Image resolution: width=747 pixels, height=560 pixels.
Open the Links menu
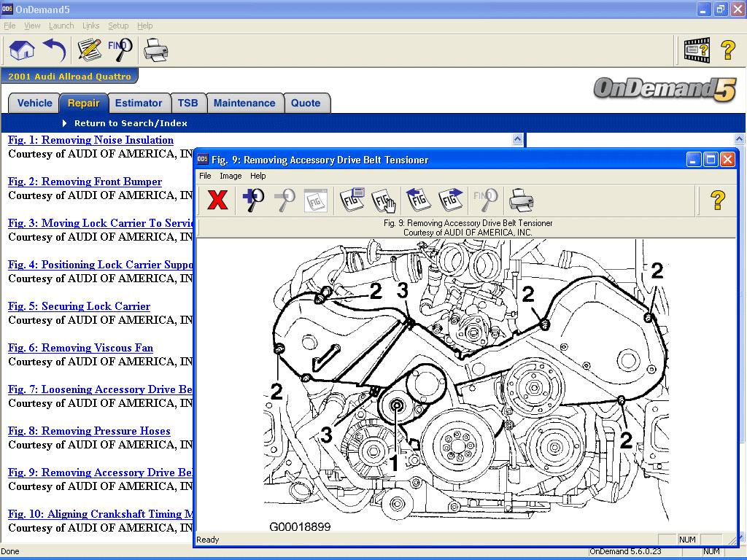click(90, 26)
